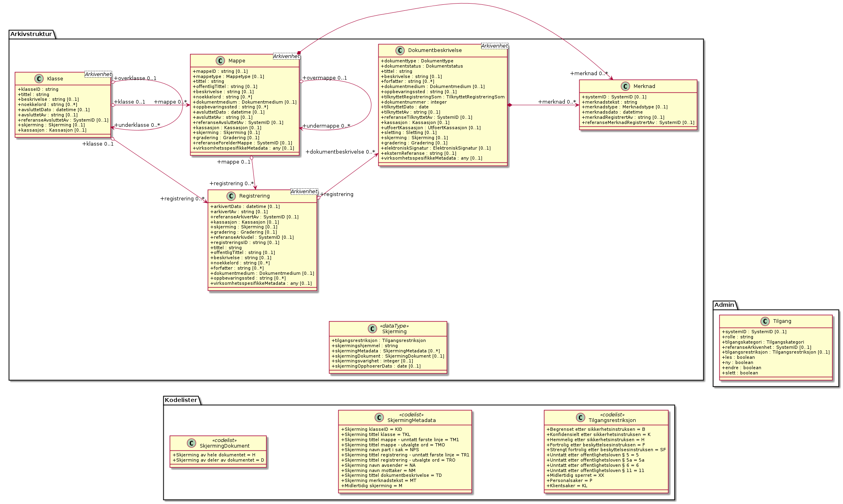Click 'Skjerming navn part i sak = NPS'
This screenshot has width=843, height=504.
point(380,450)
